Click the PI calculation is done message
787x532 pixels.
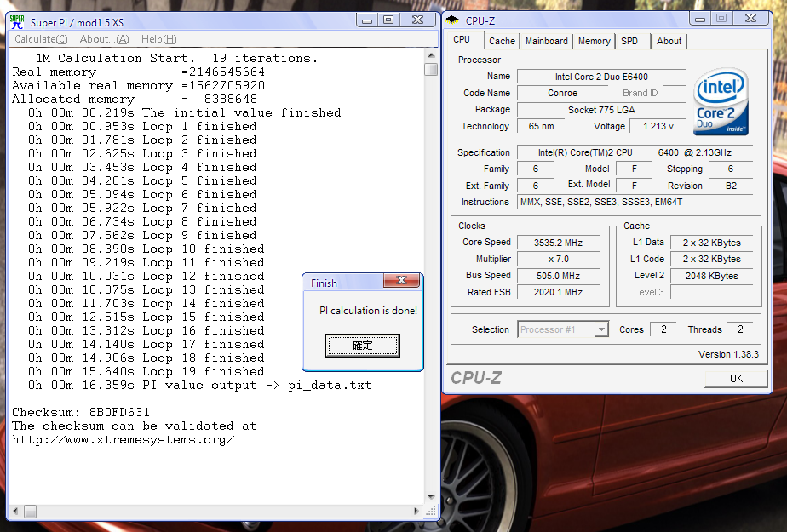pos(368,311)
